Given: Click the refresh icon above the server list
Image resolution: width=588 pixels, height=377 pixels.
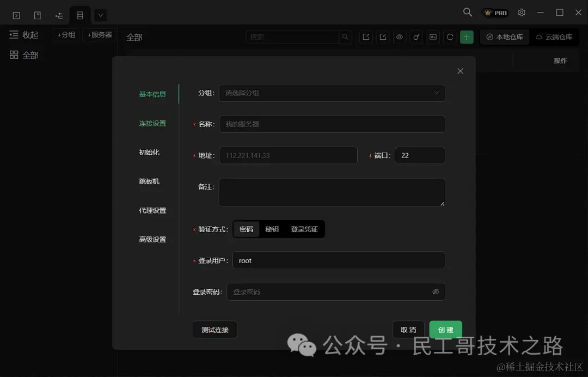Looking at the screenshot, I should (x=450, y=37).
